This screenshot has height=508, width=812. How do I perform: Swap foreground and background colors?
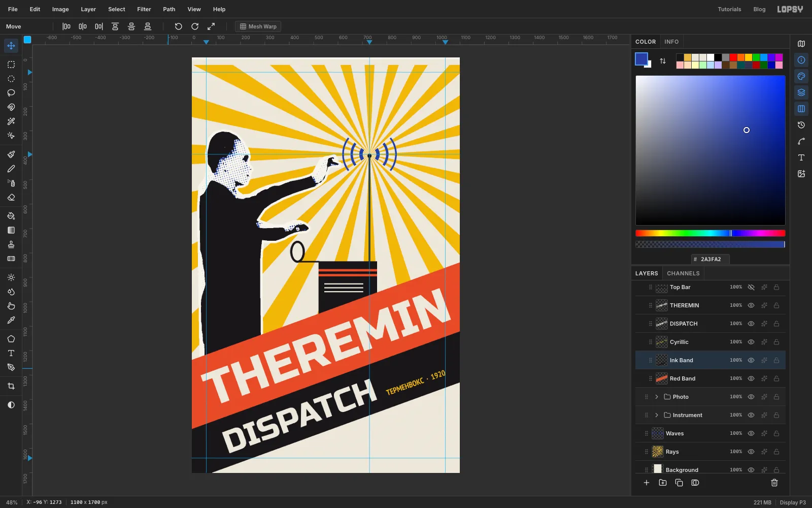pyautogui.click(x=663, y=61)
